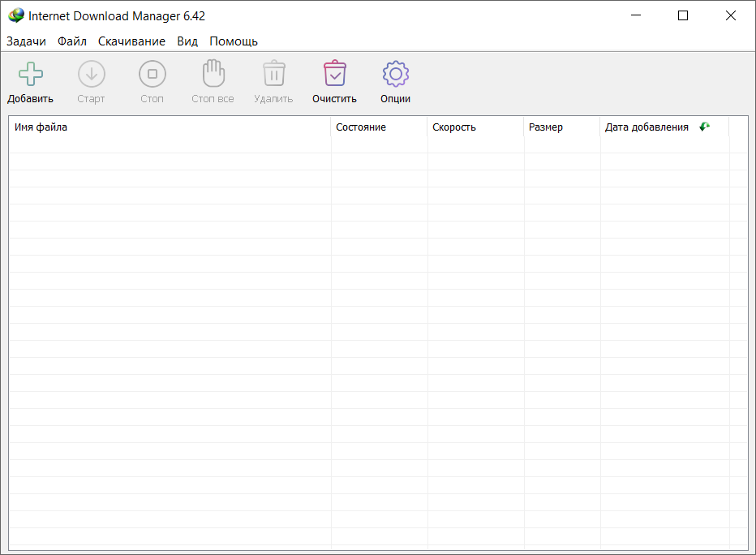756x555 pixels.
Task: Show the Помощь menu
Action: (x=234, y=41)
